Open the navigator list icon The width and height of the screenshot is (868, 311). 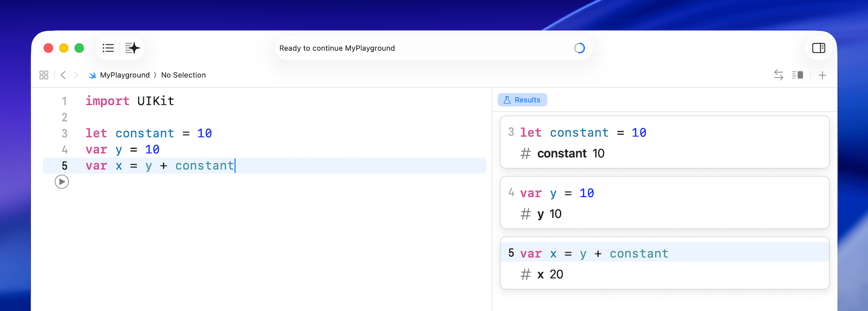point(108,48)
